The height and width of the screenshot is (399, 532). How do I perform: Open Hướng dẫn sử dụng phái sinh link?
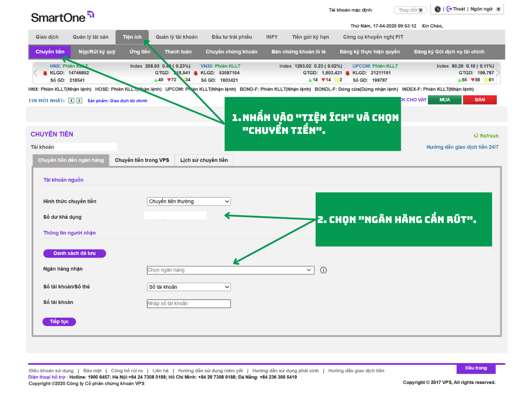pos(286,371)
